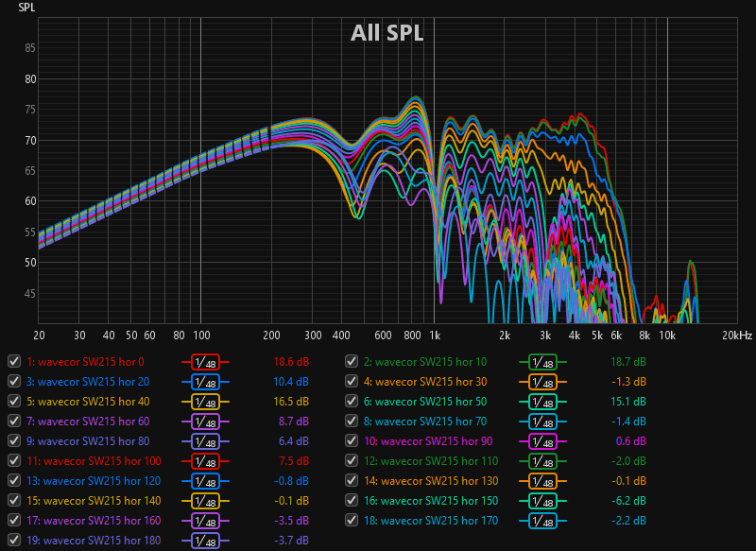The image size is (756, 551).
Task: Select the name '11: wavecor SW215 hor 100'
Action: coord(94,461)
